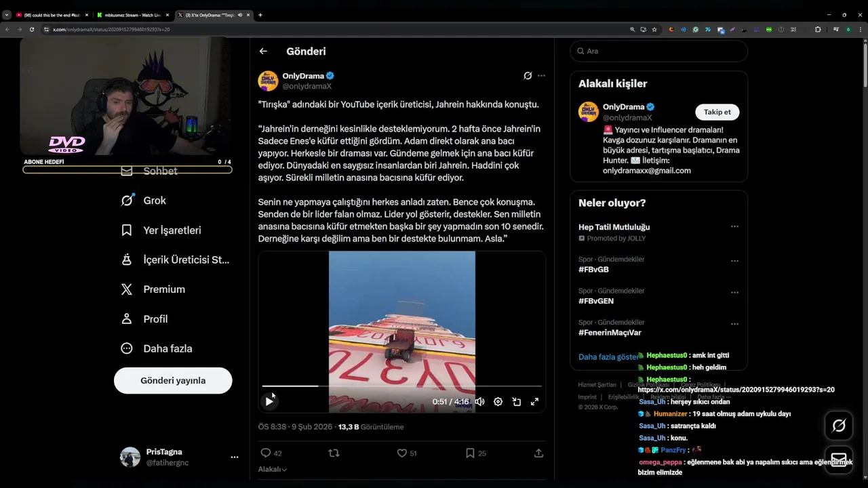The image size is (868, 488).
Task: Open the #FBvGEN trend
Action: (x=595, y=301)
